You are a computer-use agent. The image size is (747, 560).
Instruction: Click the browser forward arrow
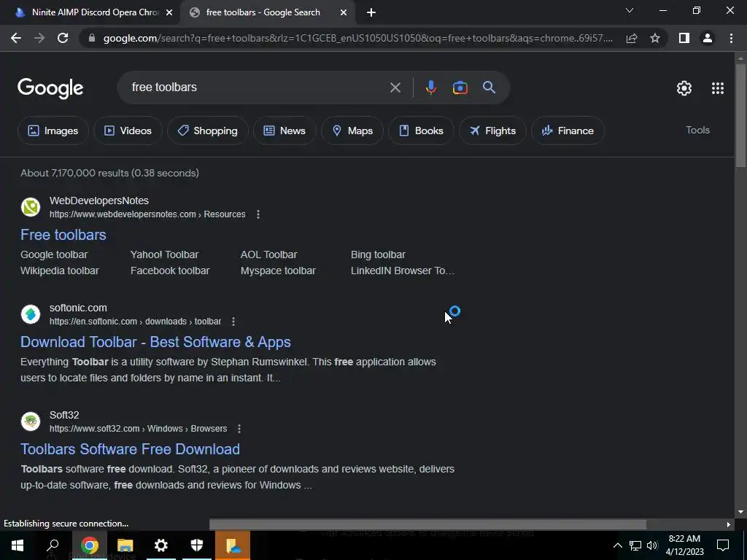[39, 38]
